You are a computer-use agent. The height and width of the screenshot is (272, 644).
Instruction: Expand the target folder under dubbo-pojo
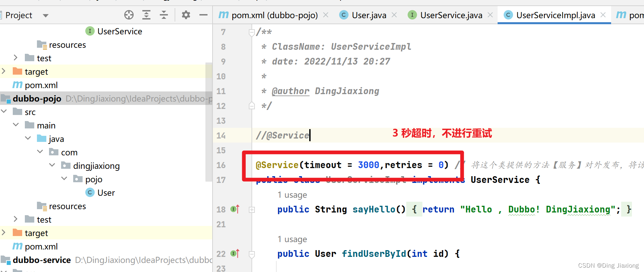point(4,233)
